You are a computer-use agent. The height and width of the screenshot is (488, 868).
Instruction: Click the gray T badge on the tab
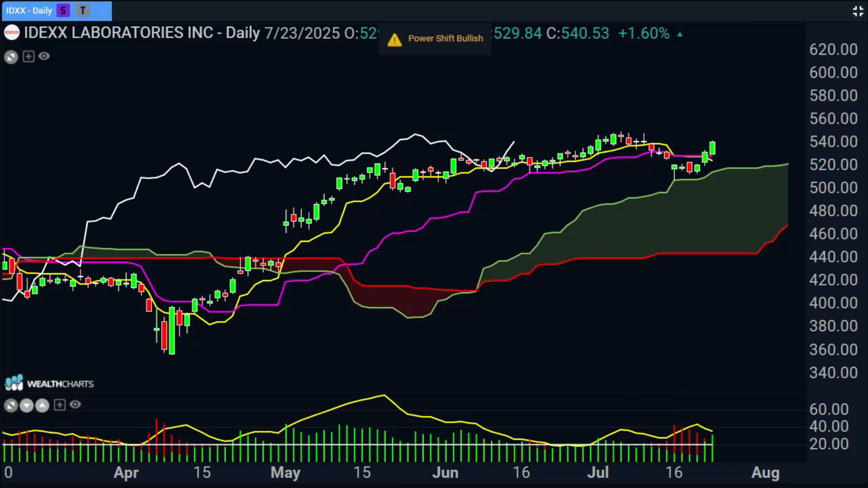[82, 10]
